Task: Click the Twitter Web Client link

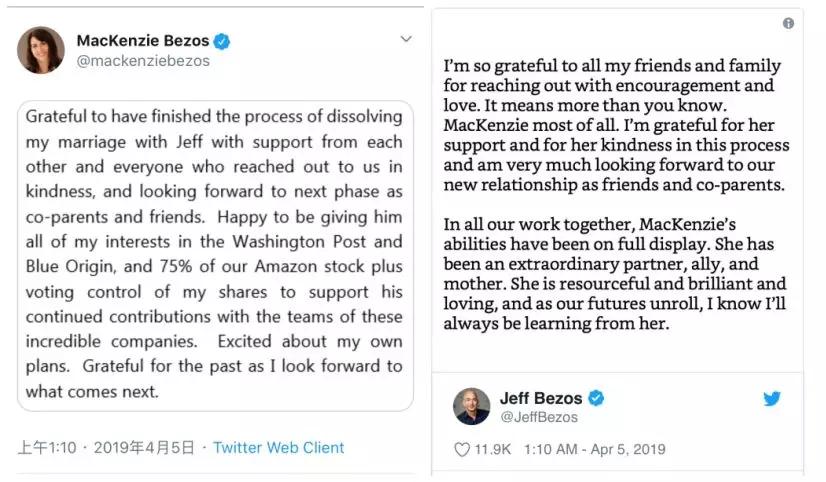Action: 278,448
